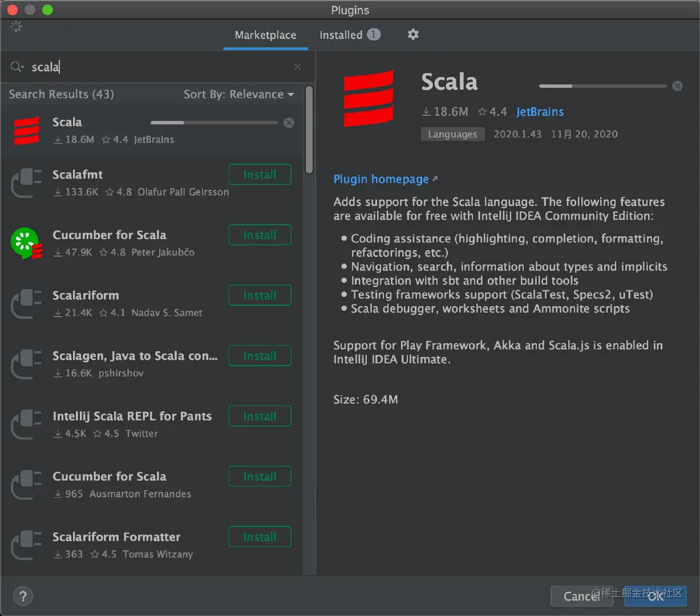Viewport: 700px width, 616px height.
Task: Install Cucumber for Scala by Ausmarton Fernandes
Action: point(260,477)
